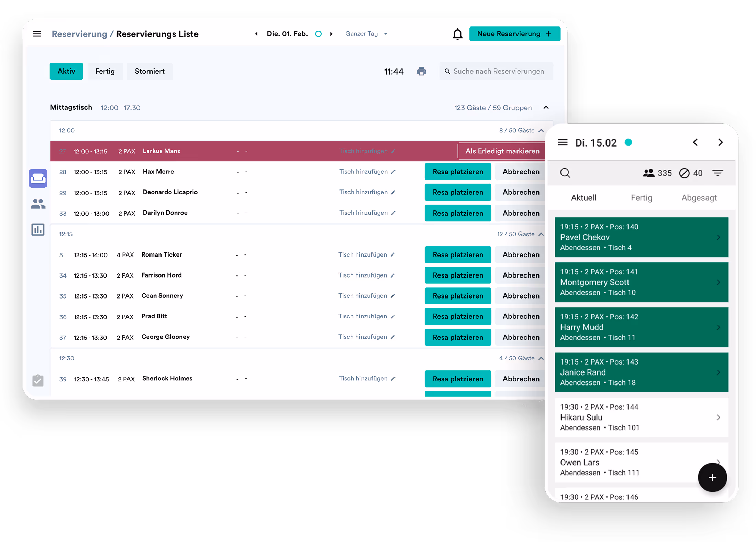Open the Ganzer Tag dropdown

click(366, 34)
